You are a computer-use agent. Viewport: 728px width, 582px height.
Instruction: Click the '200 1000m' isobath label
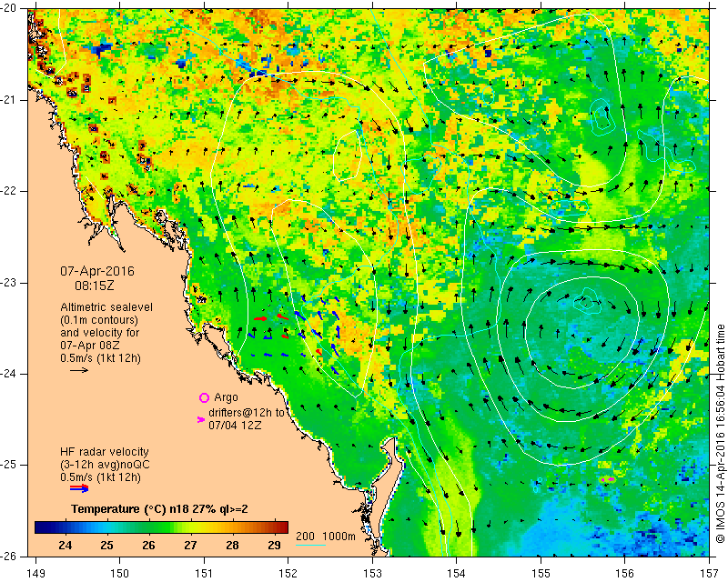coord(326,537)
